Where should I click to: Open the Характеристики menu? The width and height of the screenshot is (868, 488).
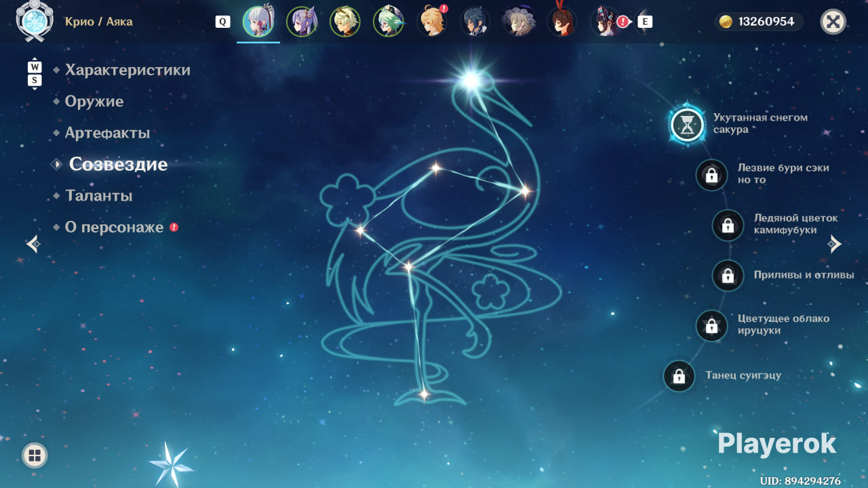pos(127,70)
